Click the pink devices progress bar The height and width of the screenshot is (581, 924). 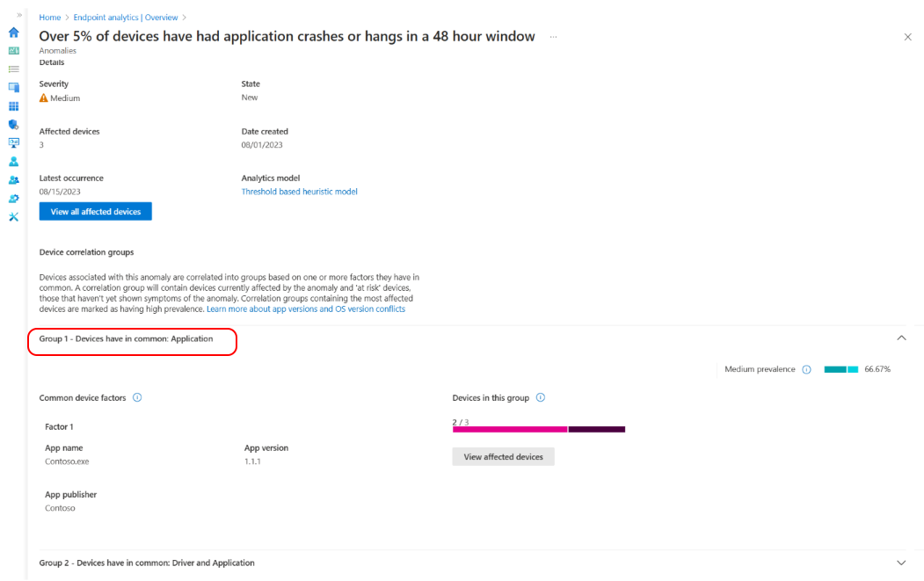pos(510,430)
